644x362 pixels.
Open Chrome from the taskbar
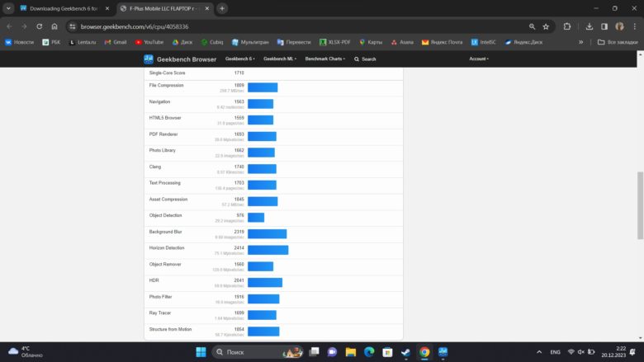click(424, 352)
